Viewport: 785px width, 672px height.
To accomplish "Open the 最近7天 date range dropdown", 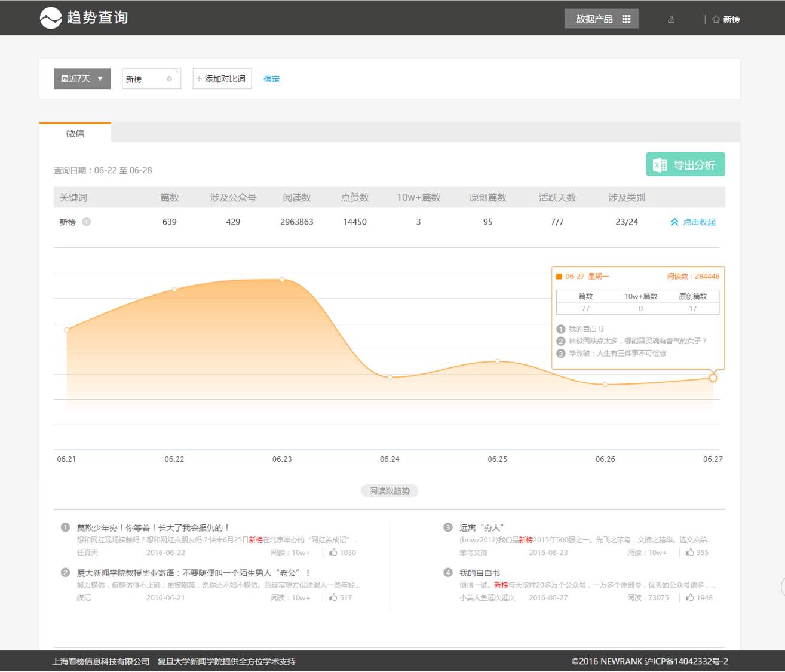I will (82, 79).
